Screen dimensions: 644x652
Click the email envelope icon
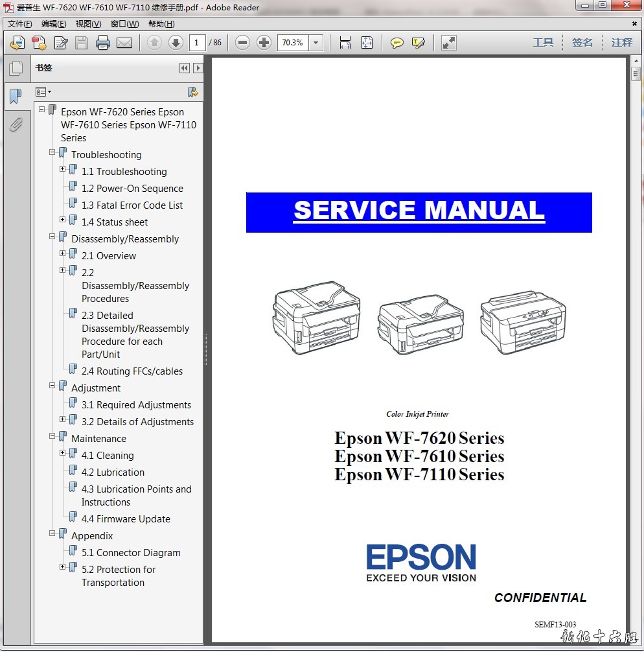[124, 43]
